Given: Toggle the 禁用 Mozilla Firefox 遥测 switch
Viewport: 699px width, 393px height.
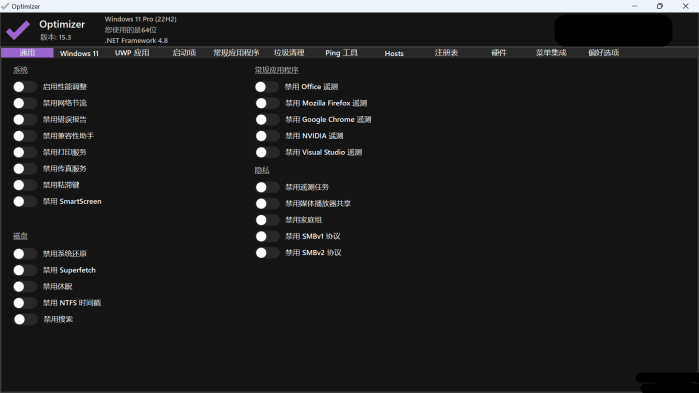Looking at the screenshot, I should 267,103.
